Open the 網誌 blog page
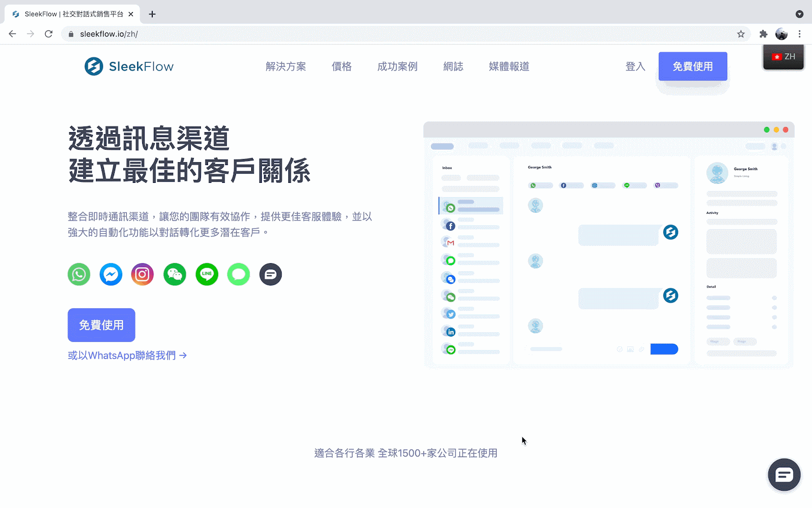812x508 pixels. pyautogui.click(x=453, y=67)
